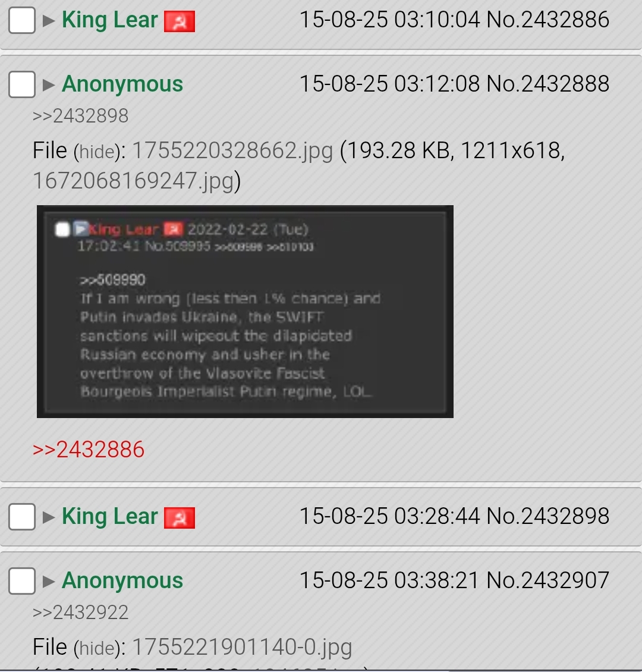The height and width of the screenshot is (672, 642).
Task: Click post number No.2432888 to reply
Action: coord(548,84)
